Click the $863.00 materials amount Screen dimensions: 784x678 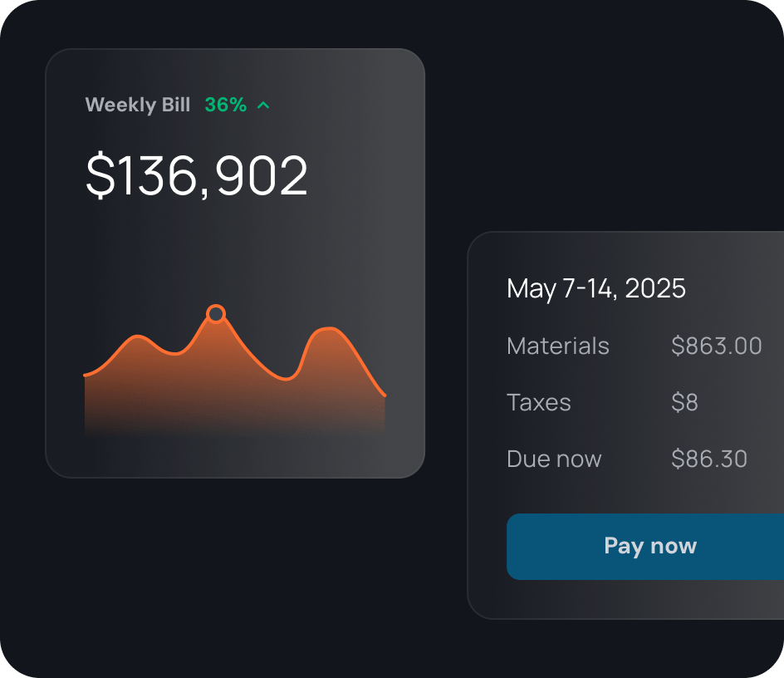tap(716, 346)
